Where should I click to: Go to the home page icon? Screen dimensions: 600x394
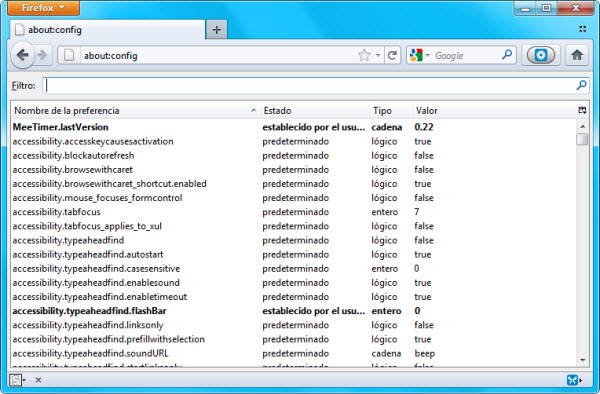(x=577, y=55)
